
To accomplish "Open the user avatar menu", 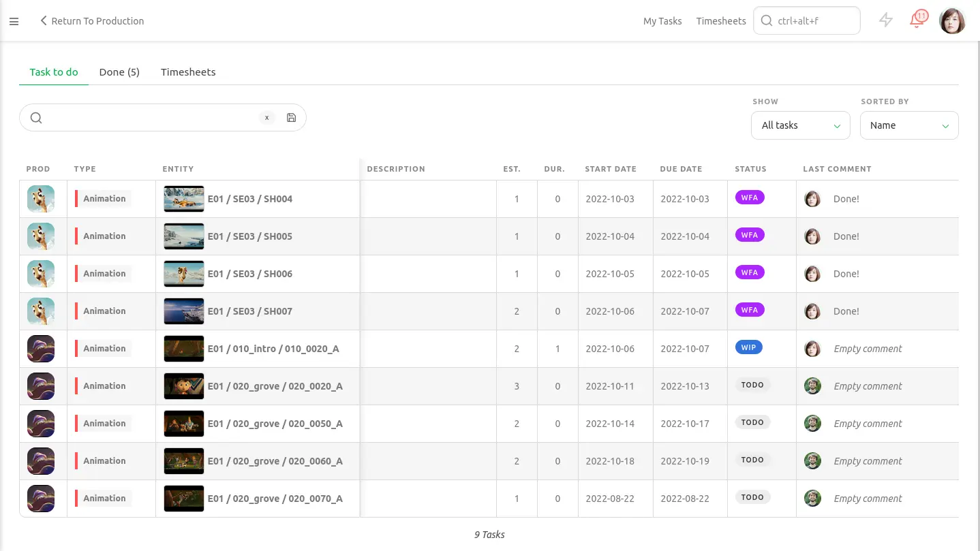I will tap(951, 20).
